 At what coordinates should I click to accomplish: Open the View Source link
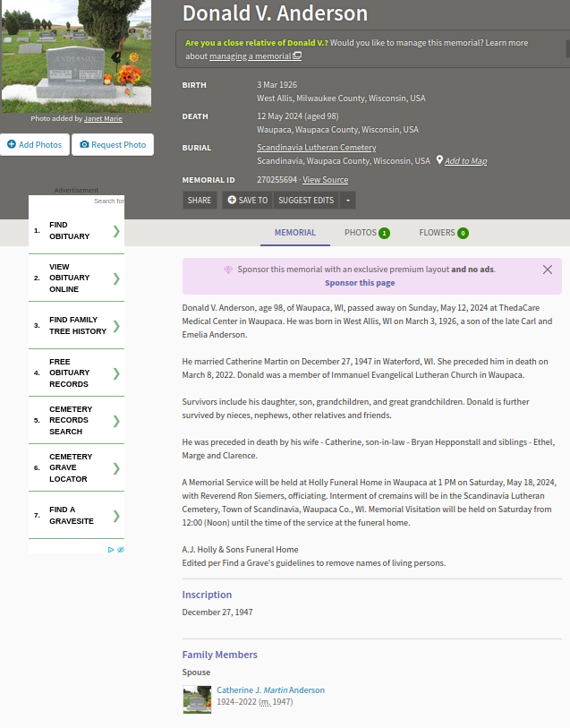point(325,180)
